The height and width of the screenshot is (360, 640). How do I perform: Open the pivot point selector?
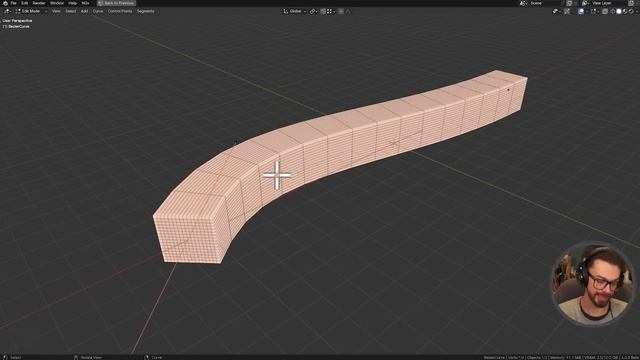point(313,11)
